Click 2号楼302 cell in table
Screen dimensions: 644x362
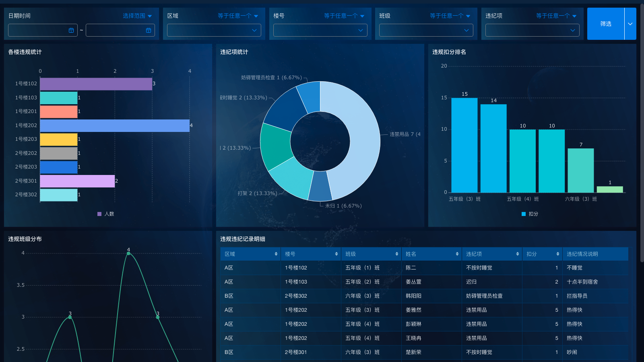click(296, 296)
